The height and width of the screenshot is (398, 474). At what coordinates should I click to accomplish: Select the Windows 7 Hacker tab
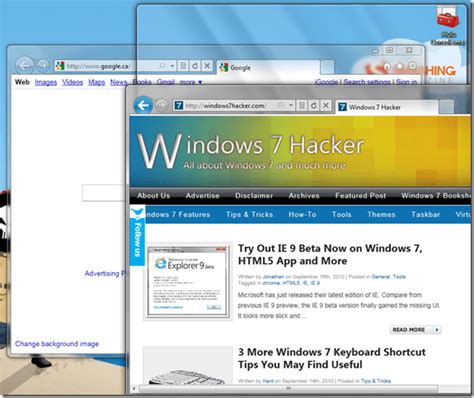click(x=387, y=107)
